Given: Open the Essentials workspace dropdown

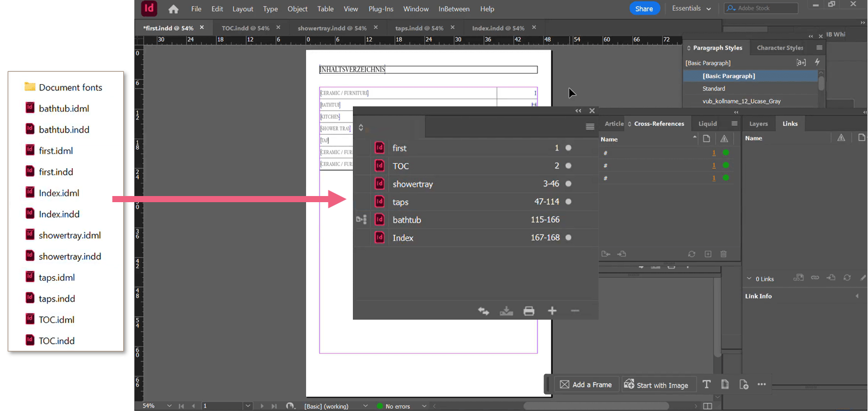Looking at the screenshot, I should (x=691, y=9).
